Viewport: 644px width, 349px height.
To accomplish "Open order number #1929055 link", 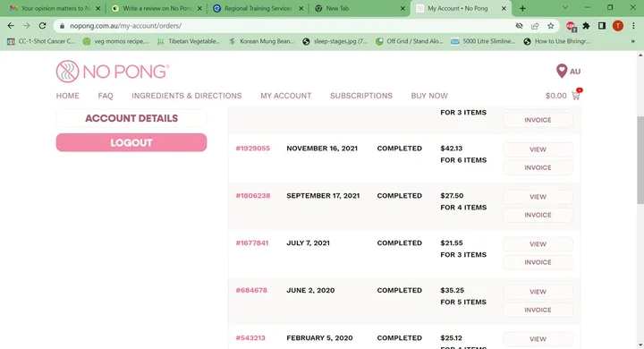I will click(252, 149).
